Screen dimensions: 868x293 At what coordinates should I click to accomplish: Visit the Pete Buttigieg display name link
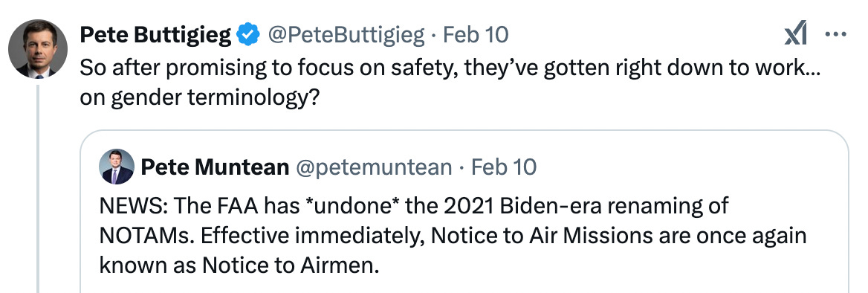pos(155,35)
